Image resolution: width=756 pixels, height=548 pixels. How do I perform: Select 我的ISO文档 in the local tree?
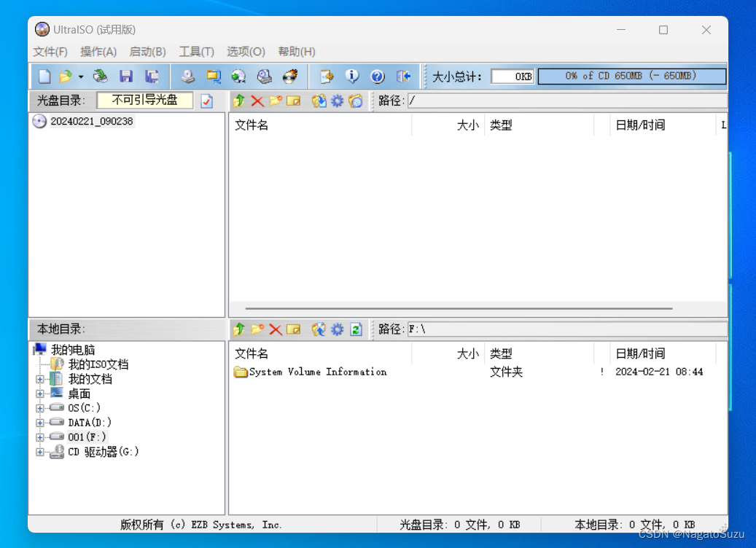click(98, 364)
